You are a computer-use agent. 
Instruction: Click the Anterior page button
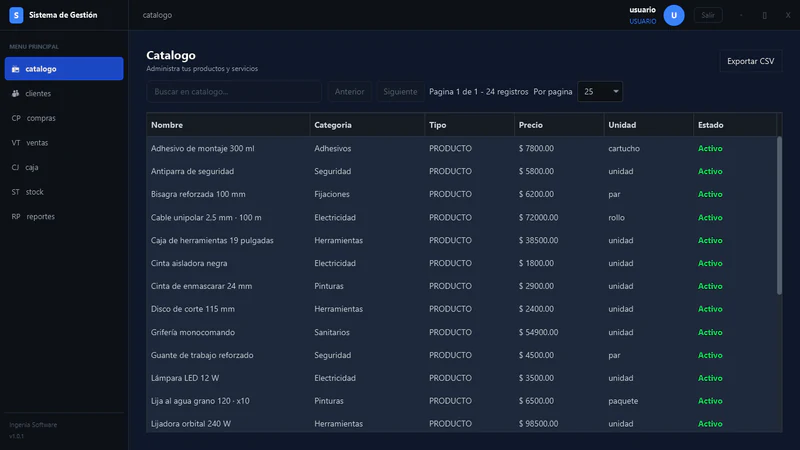[349, 92]
